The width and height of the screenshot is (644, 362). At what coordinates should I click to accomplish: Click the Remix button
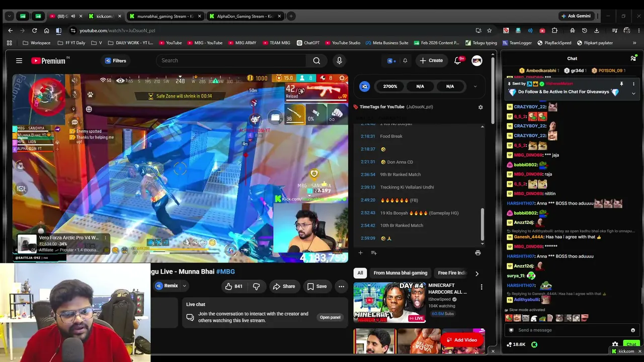(x=167, y=286)
